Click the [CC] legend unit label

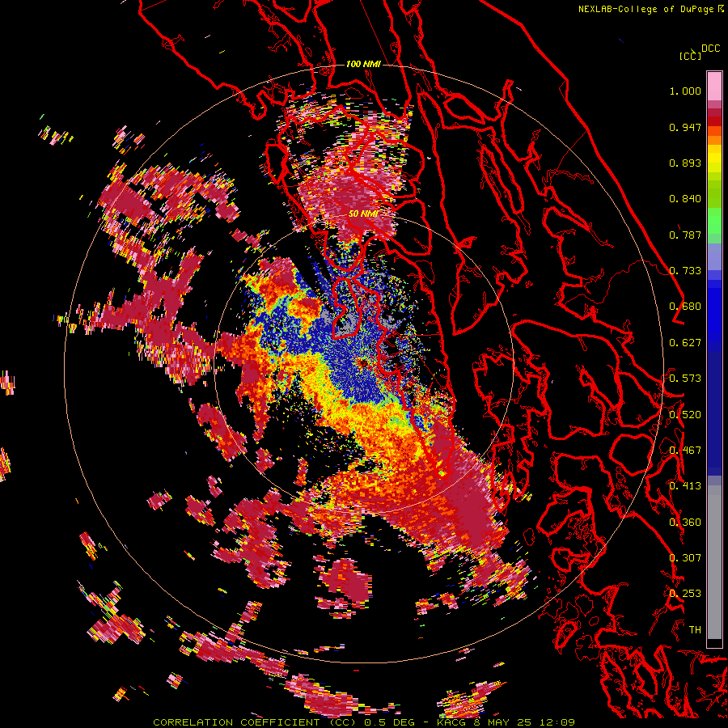(x=690, y=56)
